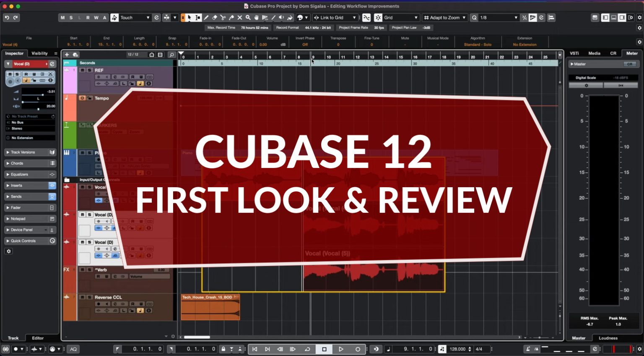Open the Media tab in right zone
This screenshot has width=644, height=356.
point(594,53)
